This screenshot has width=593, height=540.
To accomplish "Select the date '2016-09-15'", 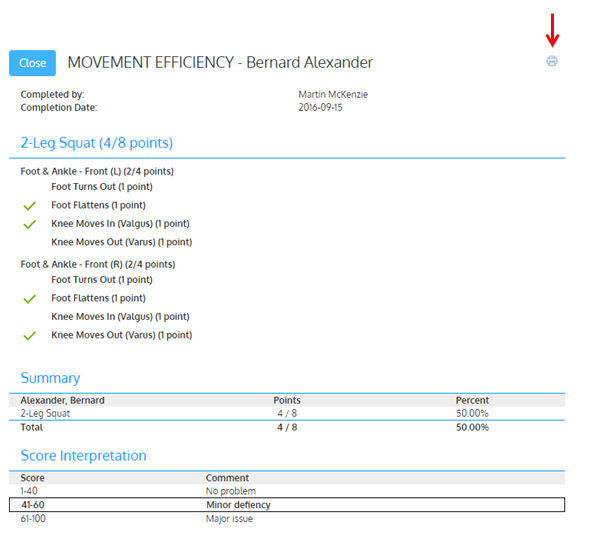I will click(x=320, y=107).
